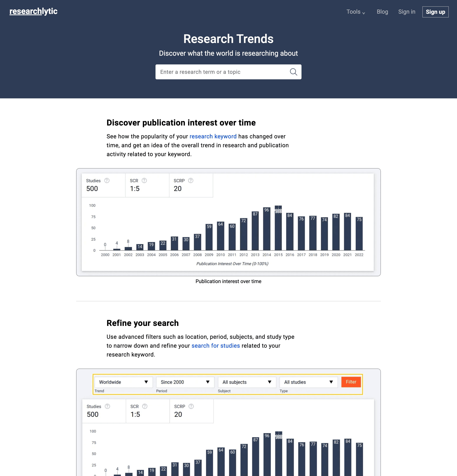Viewport: 457px width, 476px height.
Task: Click the researchlytic logo
Action: (x=33, y=11)
